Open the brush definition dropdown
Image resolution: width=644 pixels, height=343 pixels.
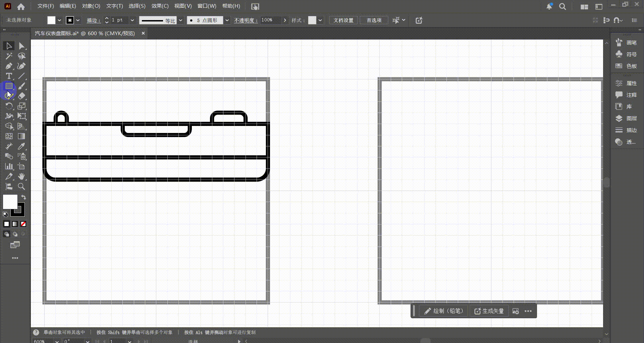point(227,20)
